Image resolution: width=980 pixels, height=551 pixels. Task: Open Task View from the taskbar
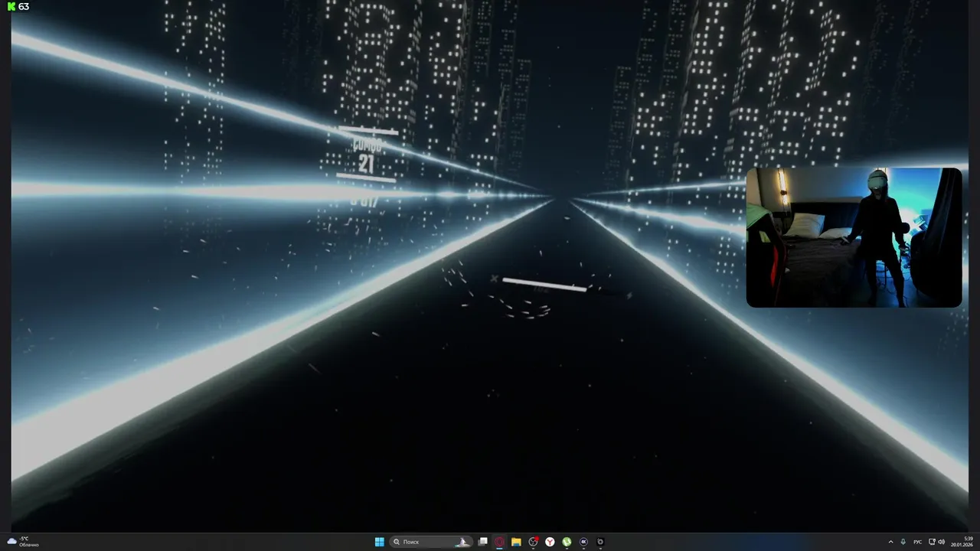pyautogui.click(x=483, y=542)
